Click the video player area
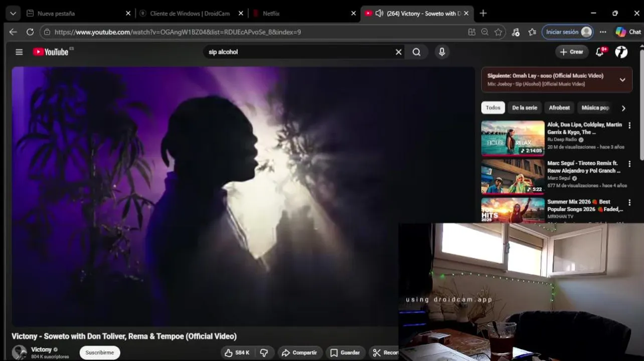 (243, 197)
